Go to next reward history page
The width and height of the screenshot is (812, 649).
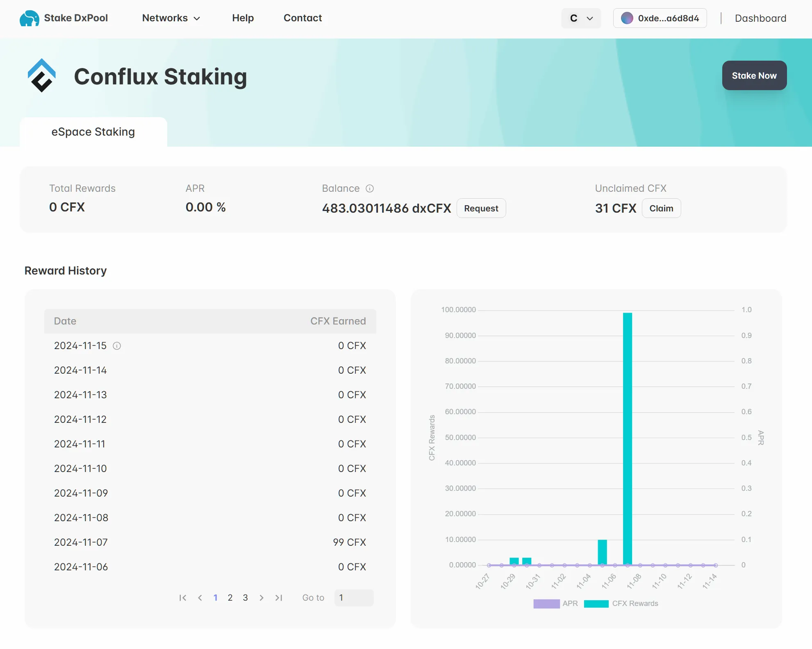pyautogui.click(x=262, y=598)
